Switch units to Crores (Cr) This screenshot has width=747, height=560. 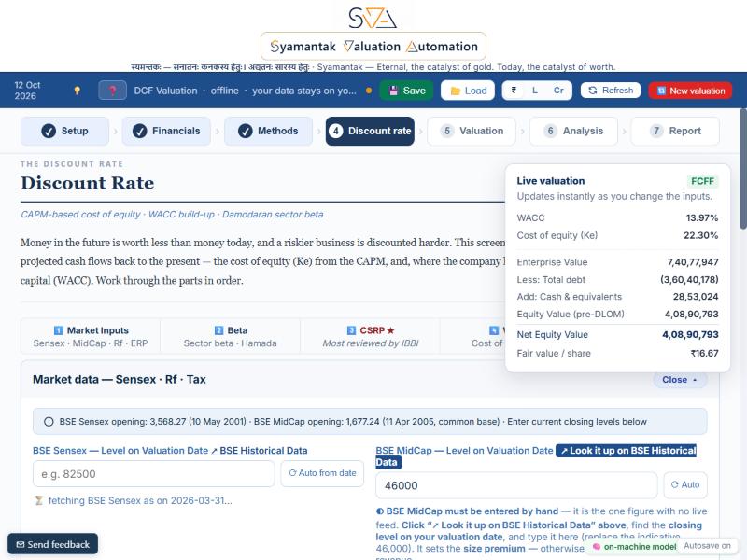click(558, 91)
